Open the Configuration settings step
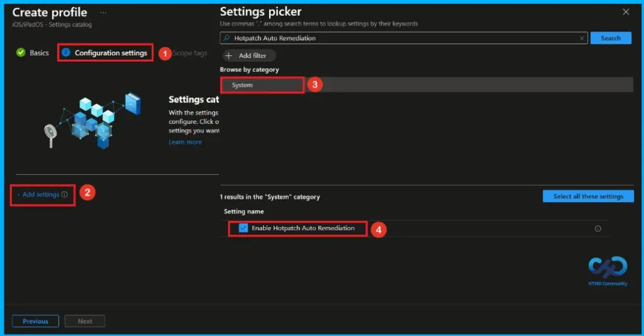 pos(105,53)
